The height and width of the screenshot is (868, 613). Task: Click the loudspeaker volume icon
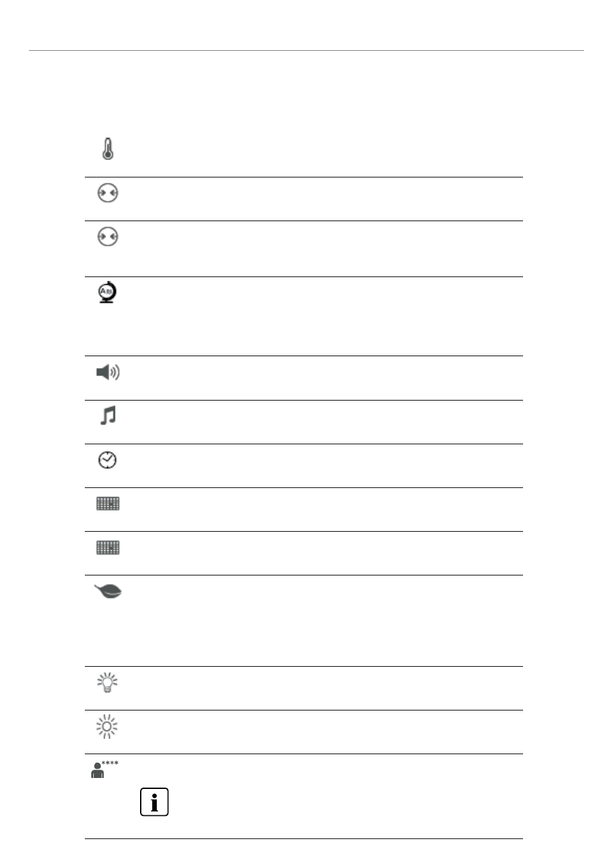click(x=108, y=372)
